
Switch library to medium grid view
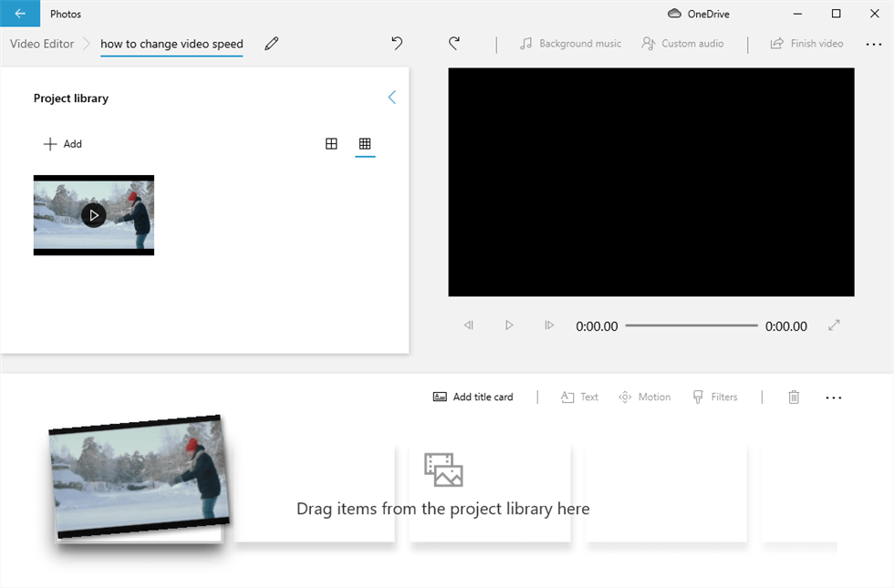pyautogui.click(x=331, y=144)
